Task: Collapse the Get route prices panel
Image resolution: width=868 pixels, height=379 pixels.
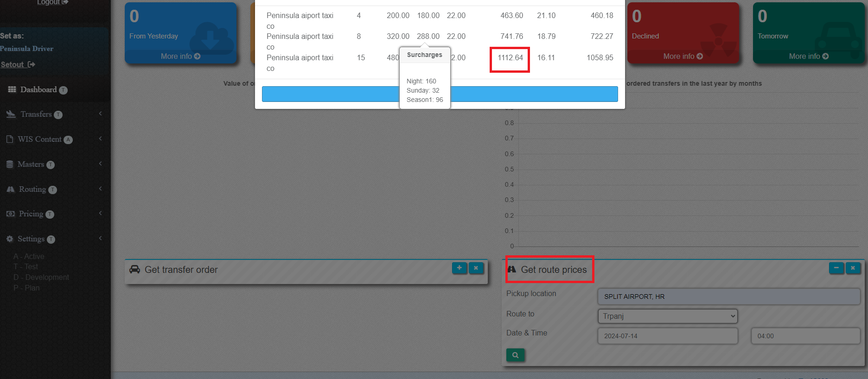Action: click(836, 268)
